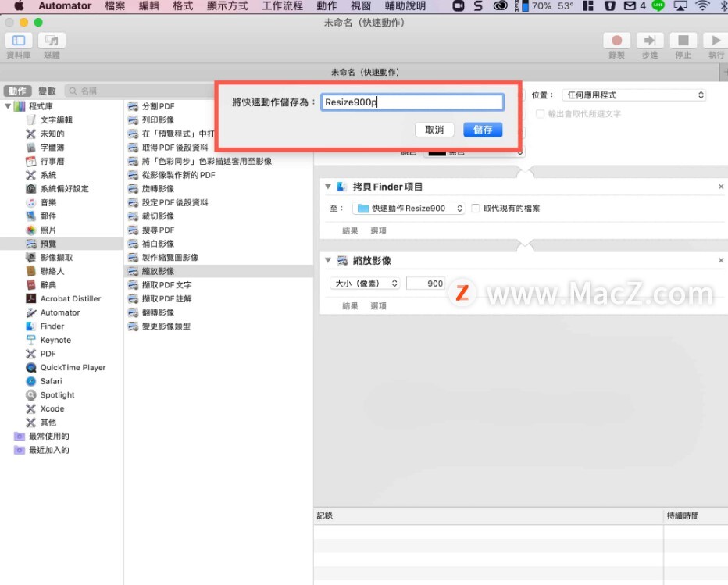
Task: Show 結果 of 拷貝 Finder 項目 action
Action: click(x=350, y=230)
